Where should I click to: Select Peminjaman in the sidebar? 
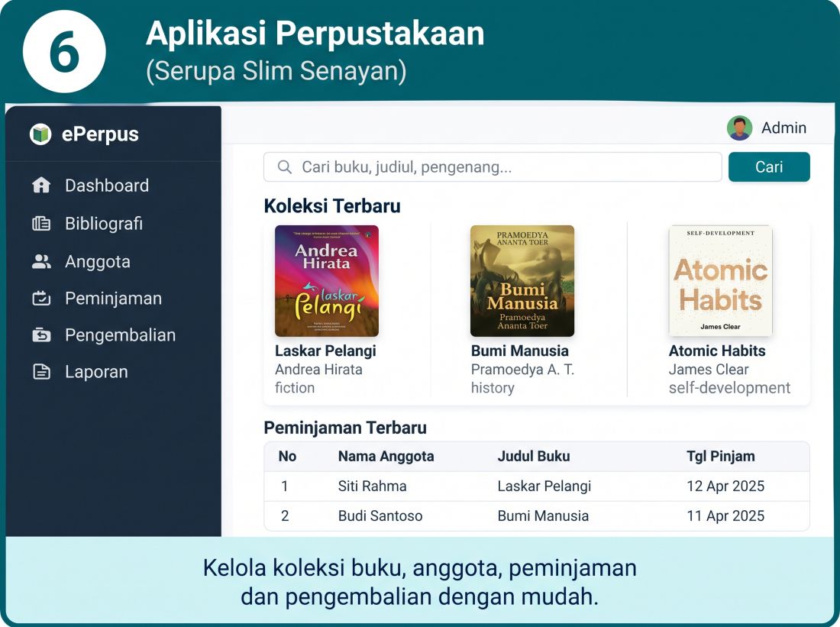(113, 298)
